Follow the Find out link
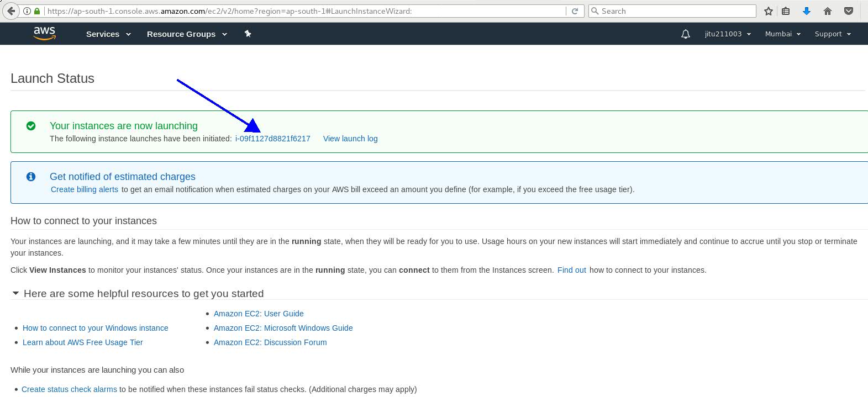This screenshot has width=868, height=397. (x=571, y=270)
